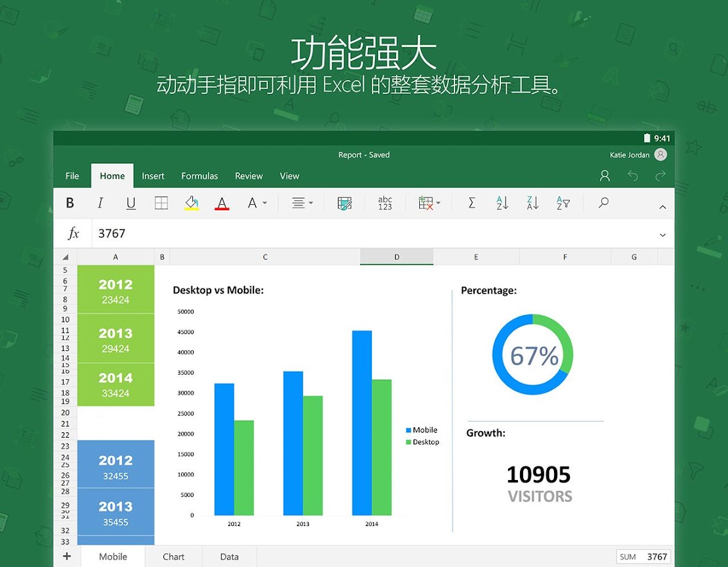Open the Search magnifier icon

pyautogui.click(x=603, y=202)
